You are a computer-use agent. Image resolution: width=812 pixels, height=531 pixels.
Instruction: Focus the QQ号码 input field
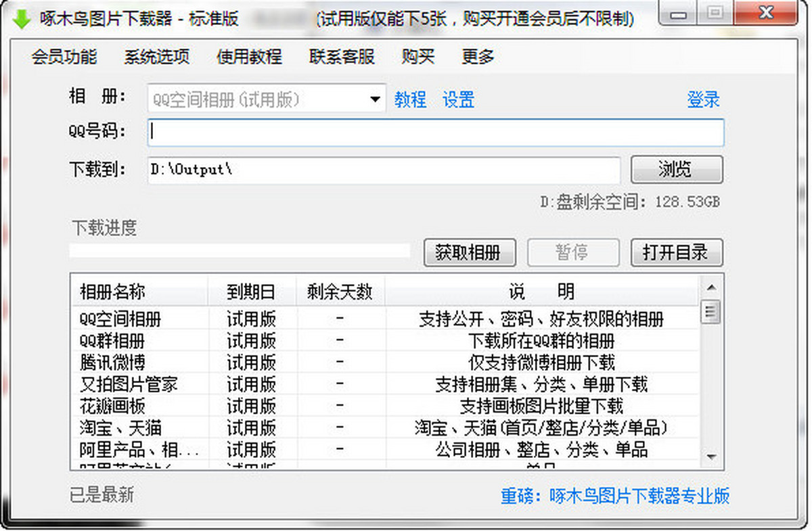tap(435, 133)
